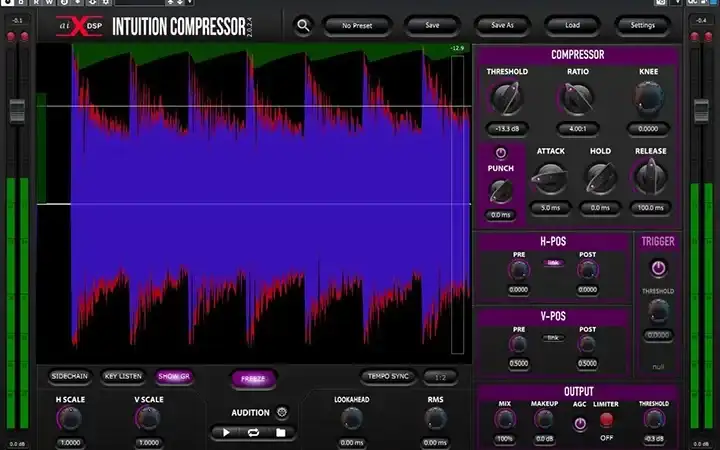Image resolution: width=720 pixels, height=450 pixels.
Task: Click the Lookahead knob
Action: [351, 420]
